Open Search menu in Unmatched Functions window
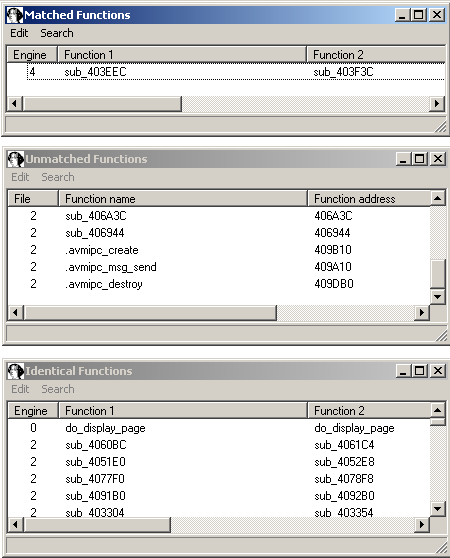 coord(58,177)
